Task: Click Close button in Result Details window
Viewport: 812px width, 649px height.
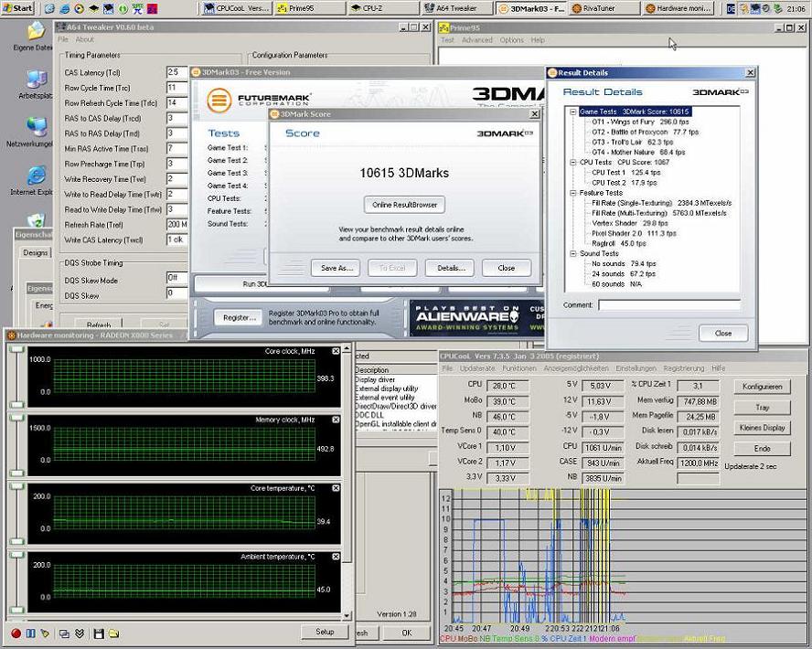Action: [723, 334]
